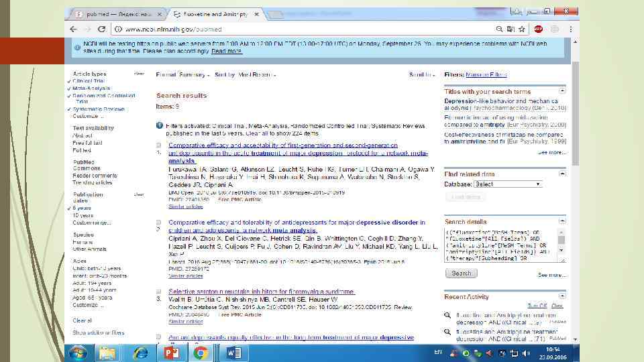Select the Free full text filter
The width and height of the screenshot is (644, 362).
pos(87,143)
